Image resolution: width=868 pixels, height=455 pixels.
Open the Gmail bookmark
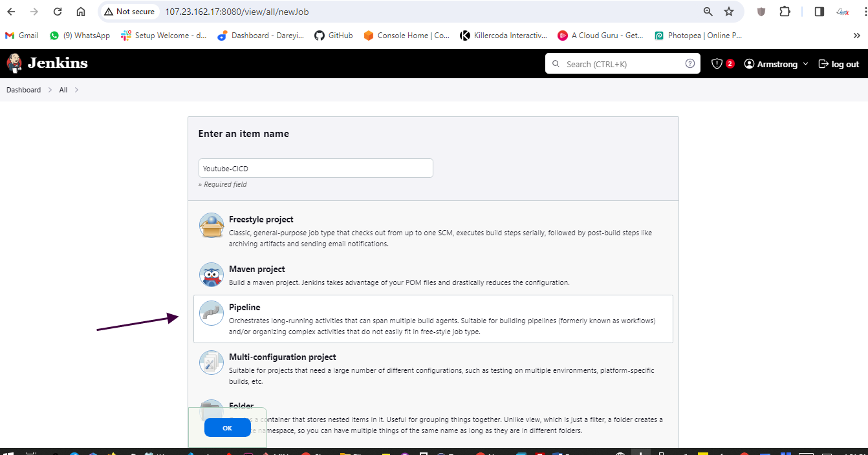pyautogui.click(x=22, y=36)
